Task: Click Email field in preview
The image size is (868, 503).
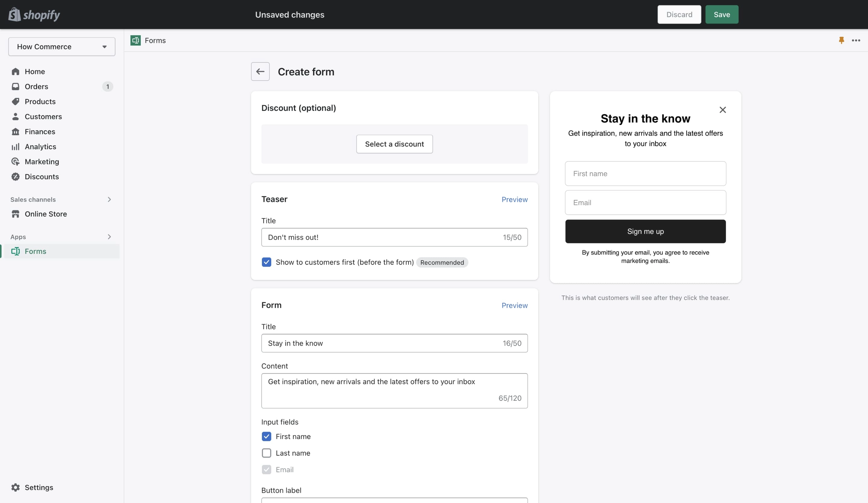Action: pyautogui.click(x=646, y=203)
